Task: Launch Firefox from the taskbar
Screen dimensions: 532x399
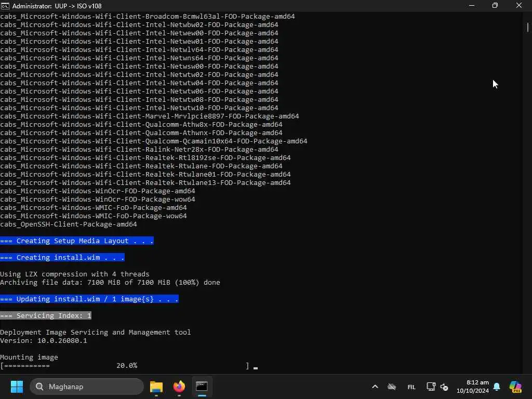Action: pos(179,387)
